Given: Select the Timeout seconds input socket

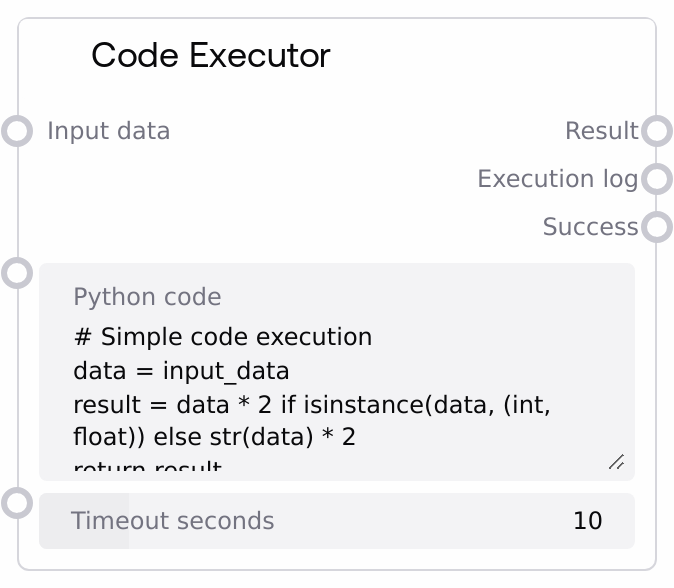Looking at the screenshot, I should point(17,502).
